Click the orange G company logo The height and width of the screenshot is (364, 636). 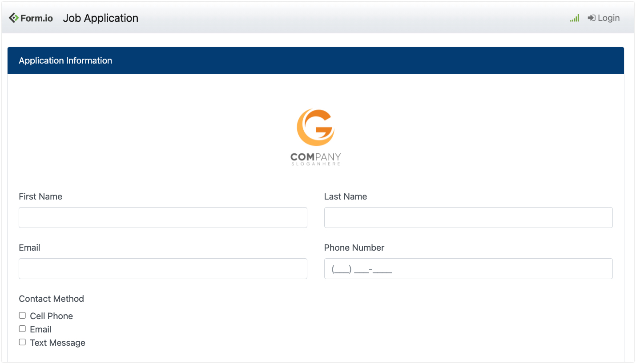coord(315,128)
